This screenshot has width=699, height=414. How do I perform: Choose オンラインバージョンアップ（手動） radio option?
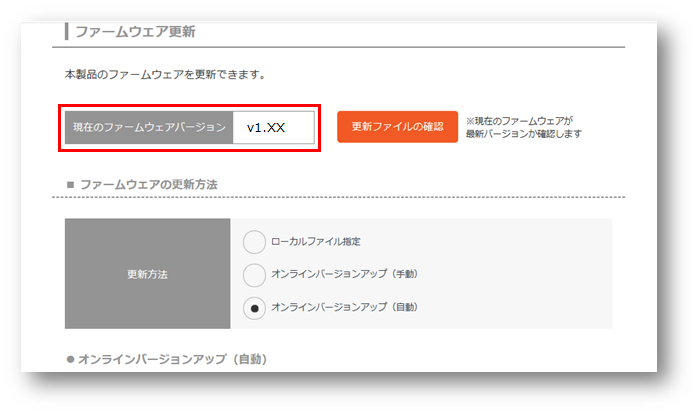tap(255, 275)
